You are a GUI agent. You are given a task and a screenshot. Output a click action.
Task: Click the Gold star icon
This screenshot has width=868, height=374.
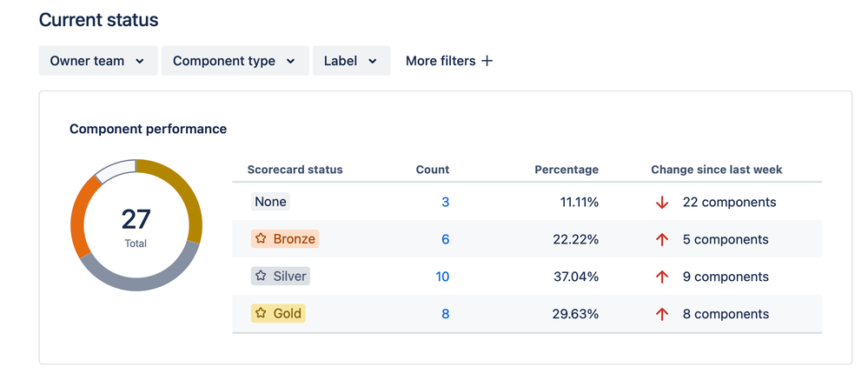coord(261,314)
